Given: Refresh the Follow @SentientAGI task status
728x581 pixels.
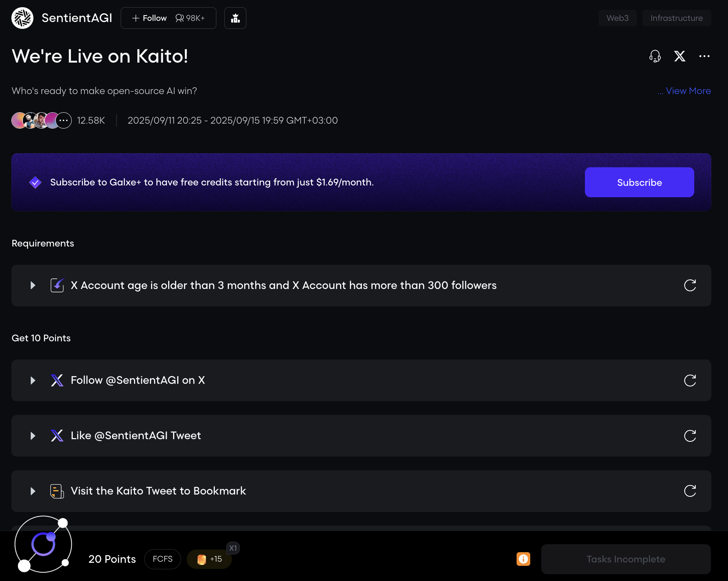Looking at the screenshot, I should coord(690,380).
